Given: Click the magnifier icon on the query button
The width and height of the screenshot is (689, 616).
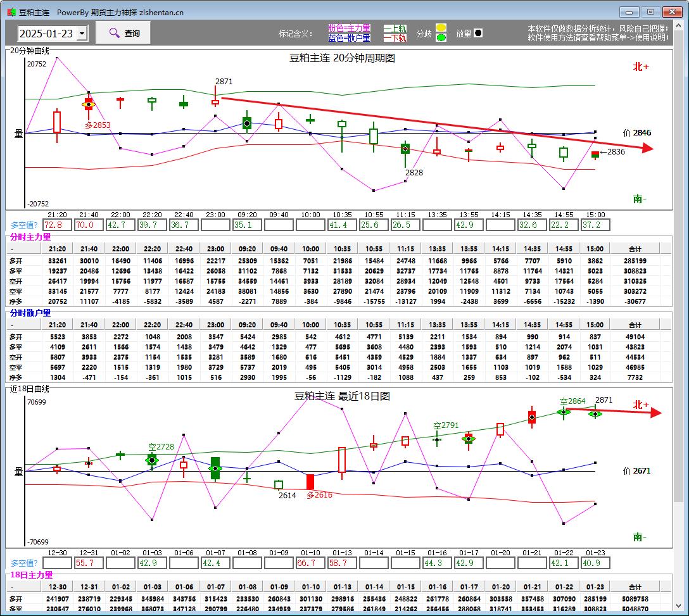Looking at the screenshot, I should [x=114, y=33].
